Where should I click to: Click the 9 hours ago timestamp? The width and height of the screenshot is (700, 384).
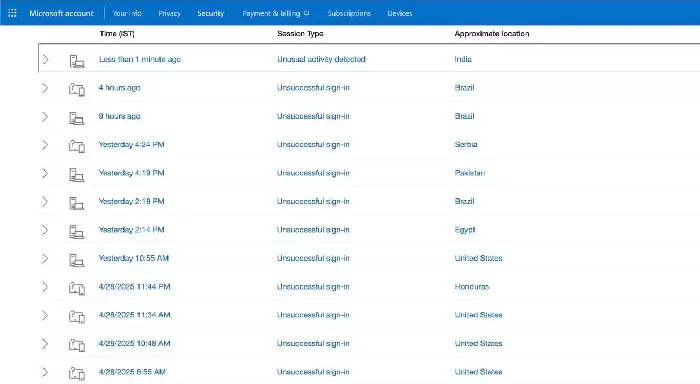coord(120,116)
